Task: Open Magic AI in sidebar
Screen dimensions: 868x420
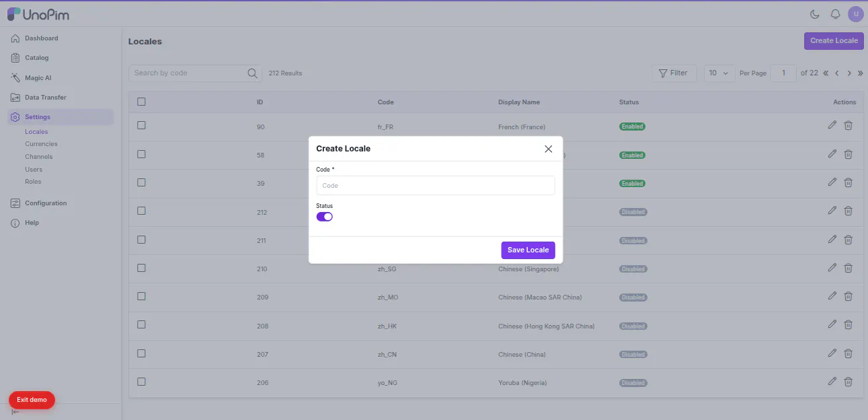Action: click(x=61, y=78)
